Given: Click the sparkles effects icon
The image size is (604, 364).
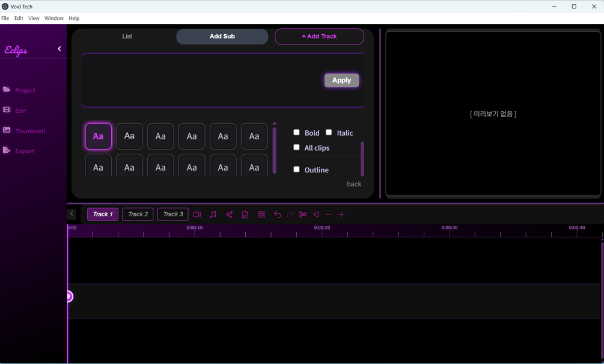Looking at the screenshot, I should pos(229,214).
